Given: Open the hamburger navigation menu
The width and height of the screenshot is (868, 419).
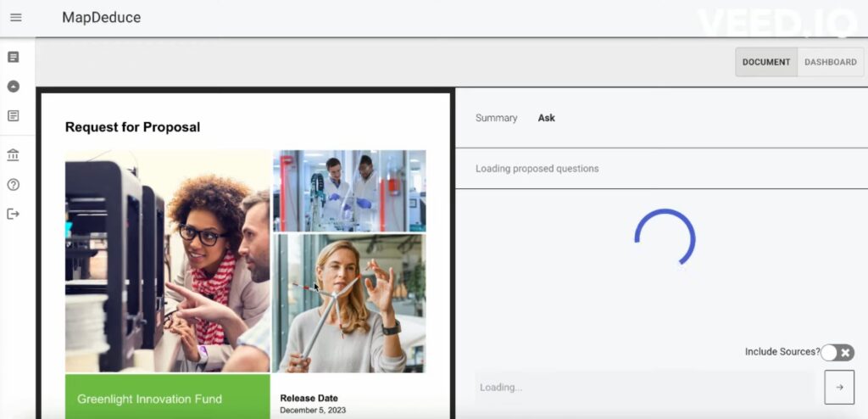Looking at the screenshot, I should 16,17.
